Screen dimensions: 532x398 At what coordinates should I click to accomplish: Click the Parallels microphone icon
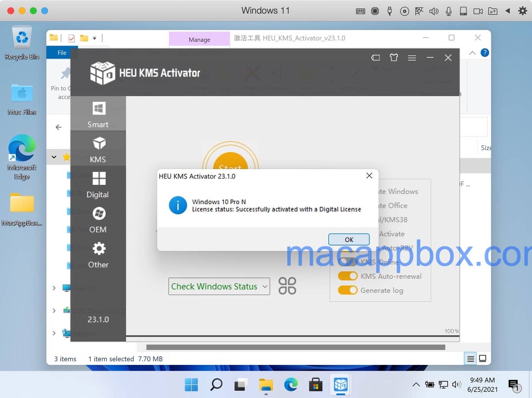click(448, 11)
